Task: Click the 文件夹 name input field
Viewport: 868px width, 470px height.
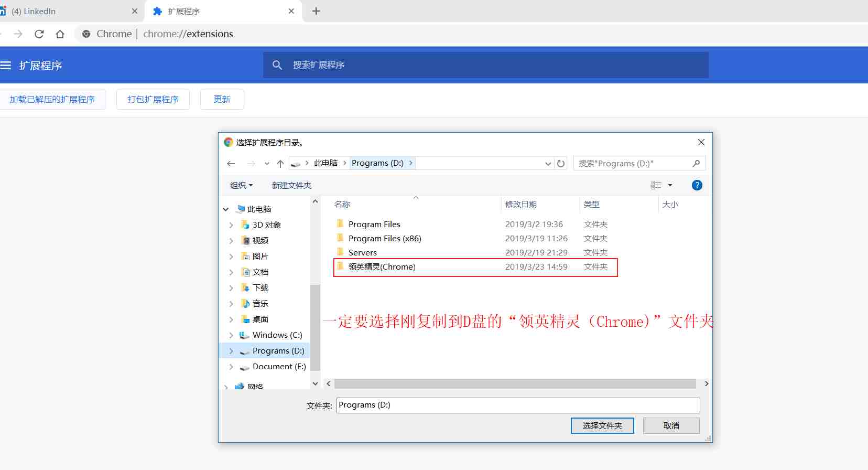Action: coord(518,405)
